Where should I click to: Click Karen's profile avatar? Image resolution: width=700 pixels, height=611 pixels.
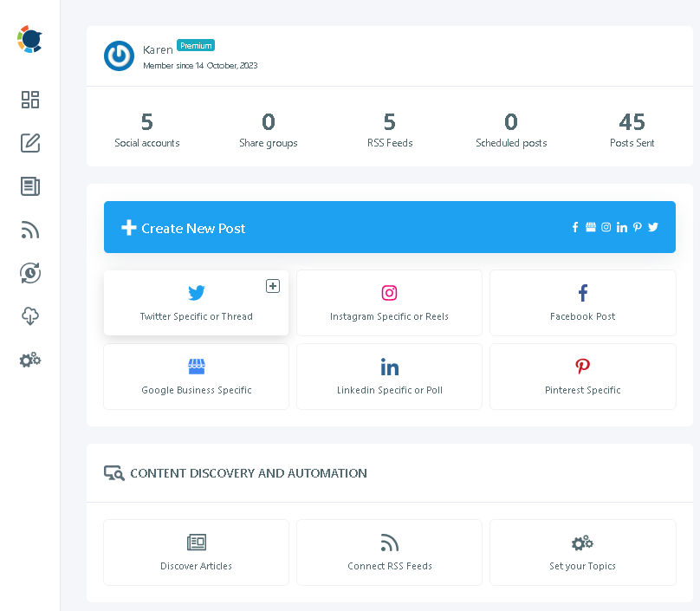pos(119,56)
